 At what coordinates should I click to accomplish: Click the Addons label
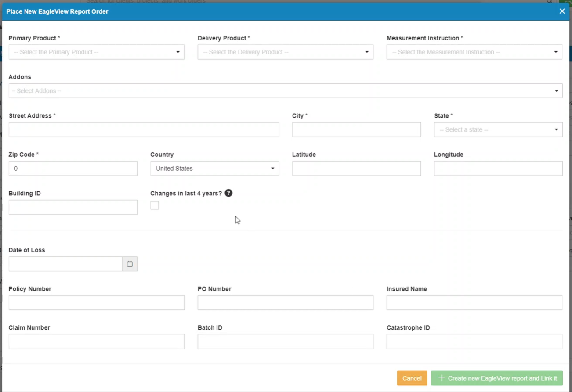click(20, 77)
